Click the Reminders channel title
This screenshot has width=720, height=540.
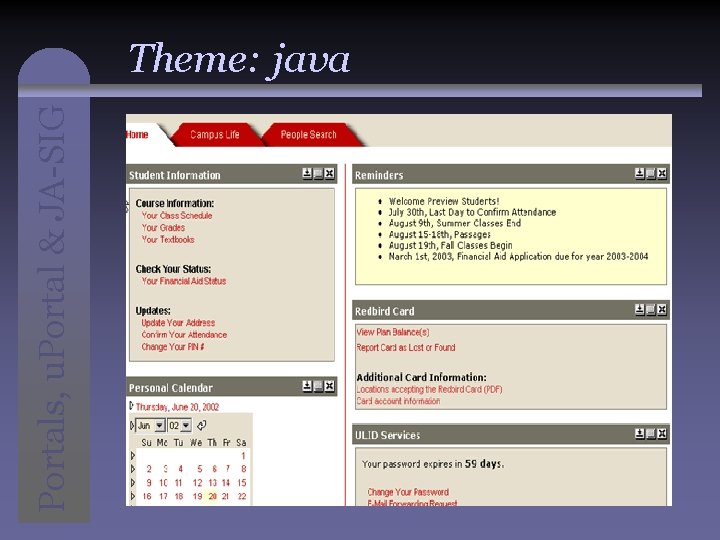click(x=379, y=175)
